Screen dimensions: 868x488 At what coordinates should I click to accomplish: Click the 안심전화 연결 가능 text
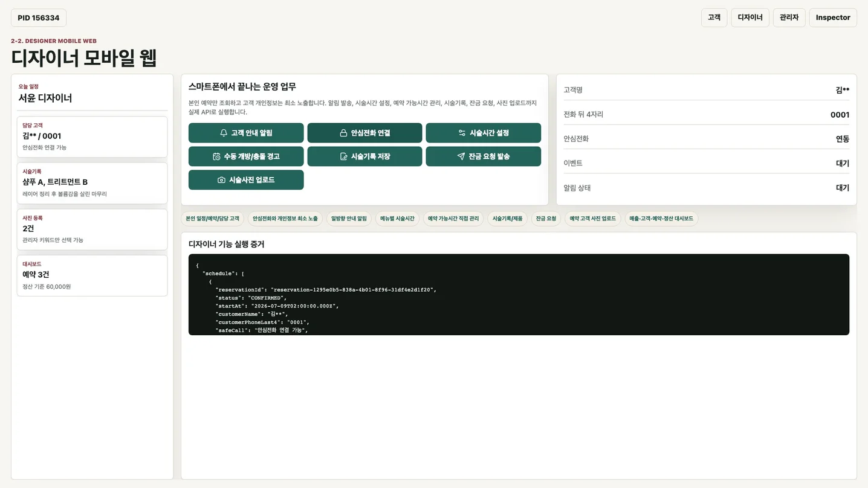click(x=44, y=147)
